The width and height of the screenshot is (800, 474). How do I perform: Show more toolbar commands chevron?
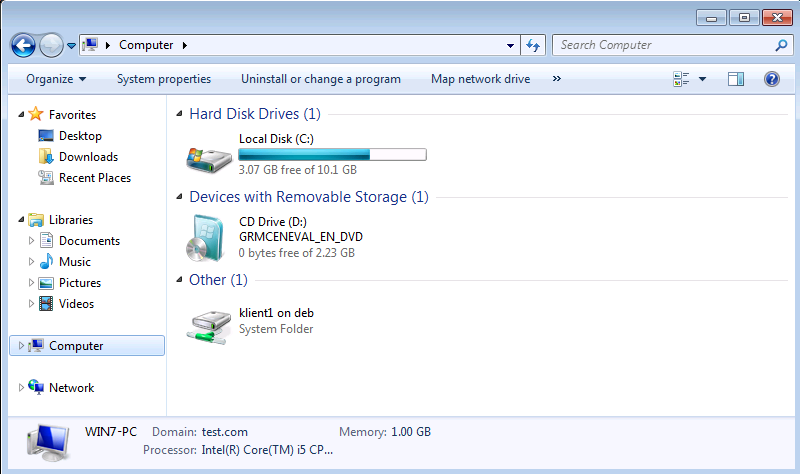pos(556,79)
